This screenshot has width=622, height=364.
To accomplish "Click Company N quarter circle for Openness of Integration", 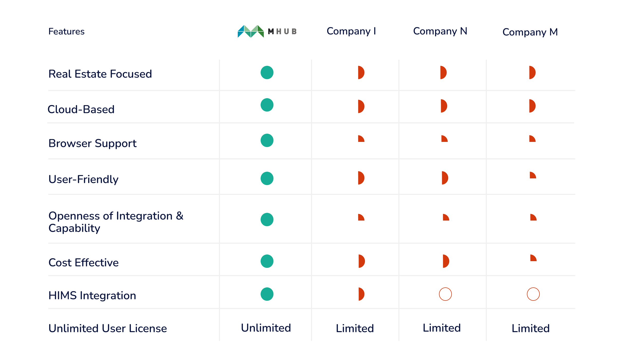I will pyautogui.click(x=446, y=217).
